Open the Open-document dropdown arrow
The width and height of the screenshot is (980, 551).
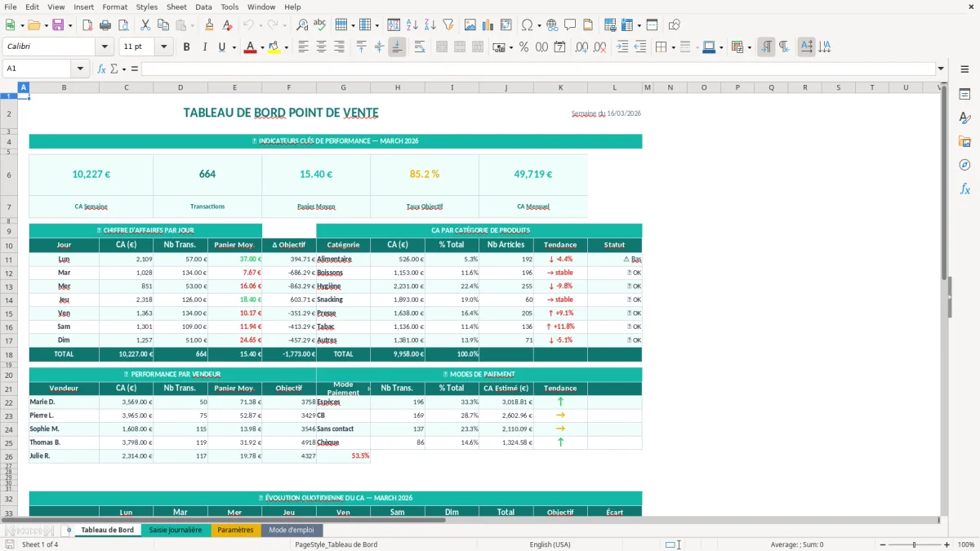point(46,25)
